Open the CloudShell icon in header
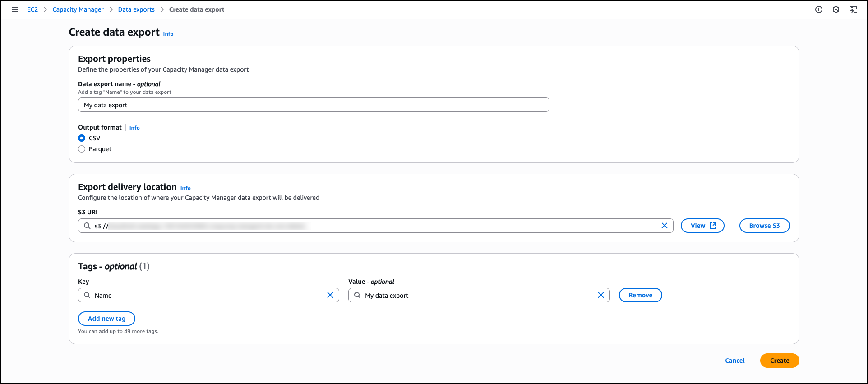Viewport: 868px width, 384px height. click(853, 9)
